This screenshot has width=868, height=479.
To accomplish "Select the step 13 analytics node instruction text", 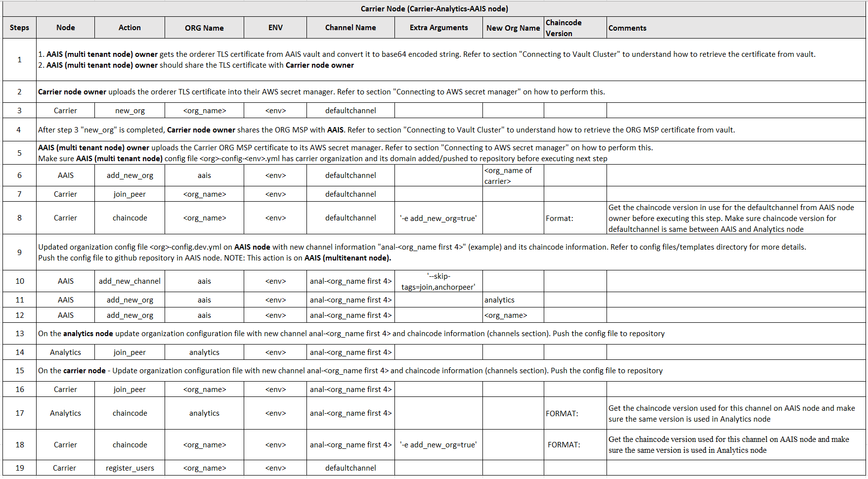I will point(351,333).
